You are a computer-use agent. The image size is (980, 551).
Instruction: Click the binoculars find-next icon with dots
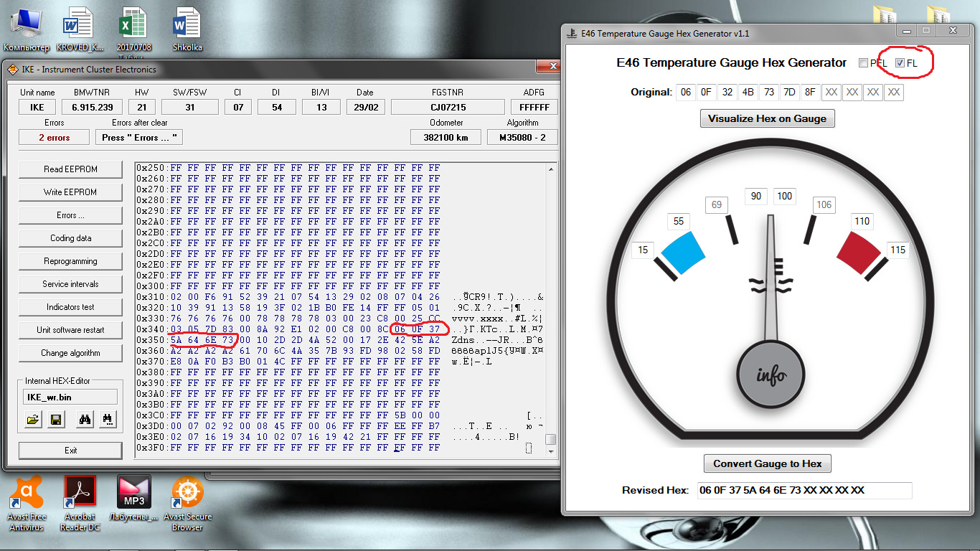click(x=108, y=420)
